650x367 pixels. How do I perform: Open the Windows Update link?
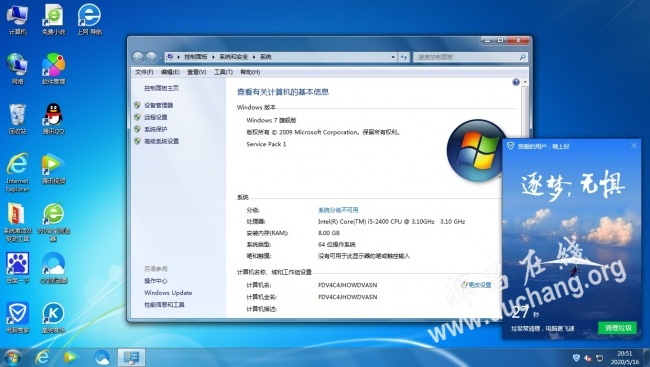coord(168,293)
